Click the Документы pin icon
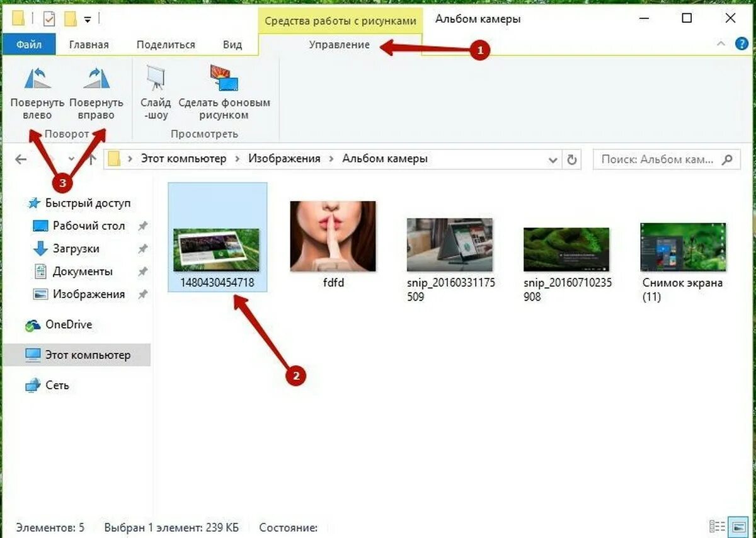756x538 pixels. point(142,272)
